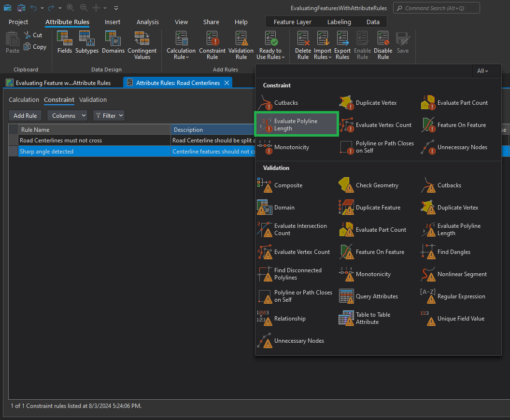Open the All filter dropdown
The height and width of the screenshot is (420, 510).
486,70
